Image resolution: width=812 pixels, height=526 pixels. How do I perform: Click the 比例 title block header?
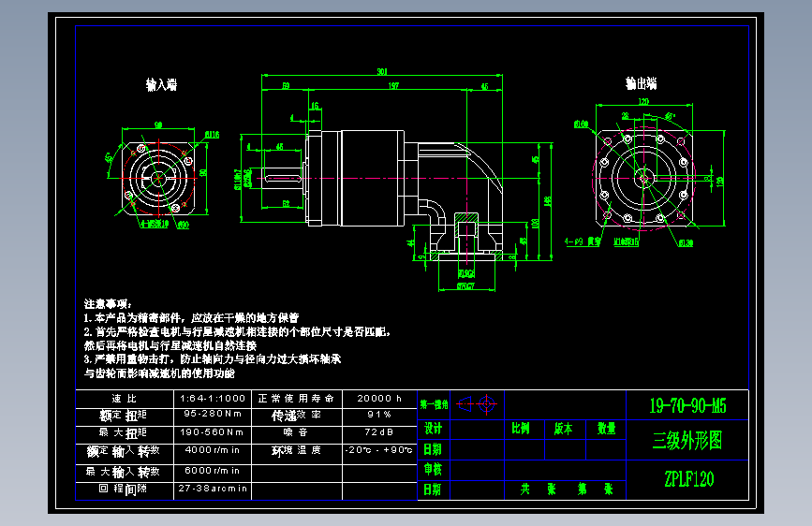[521, 429]
